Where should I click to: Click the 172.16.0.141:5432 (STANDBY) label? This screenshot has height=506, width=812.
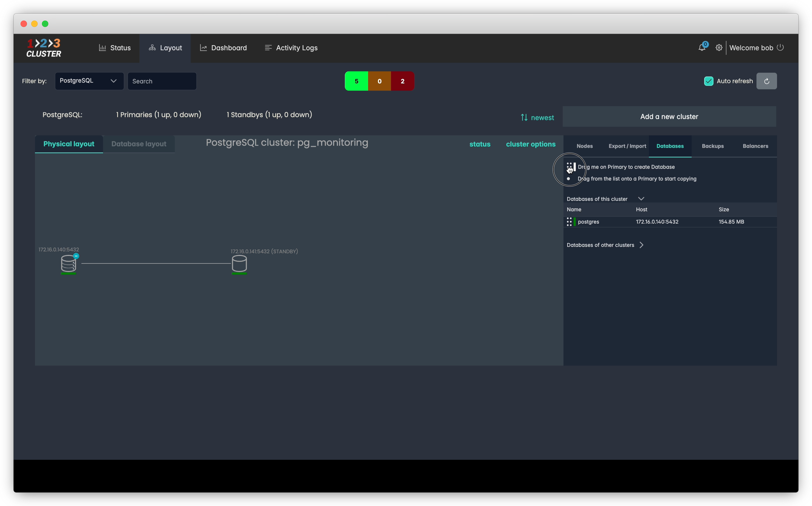pyautogui.click(x=264, y=251)
